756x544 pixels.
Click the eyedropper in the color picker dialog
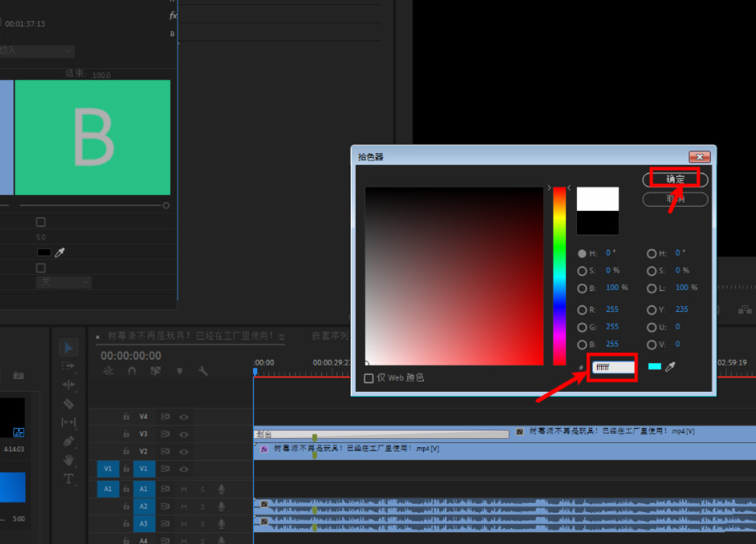pos(671,367)
